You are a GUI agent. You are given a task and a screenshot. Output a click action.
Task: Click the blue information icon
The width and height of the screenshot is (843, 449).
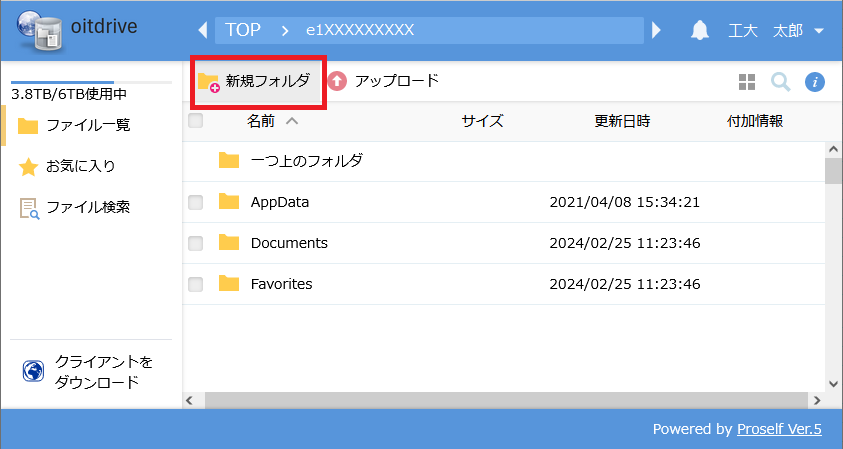[815, 82]
